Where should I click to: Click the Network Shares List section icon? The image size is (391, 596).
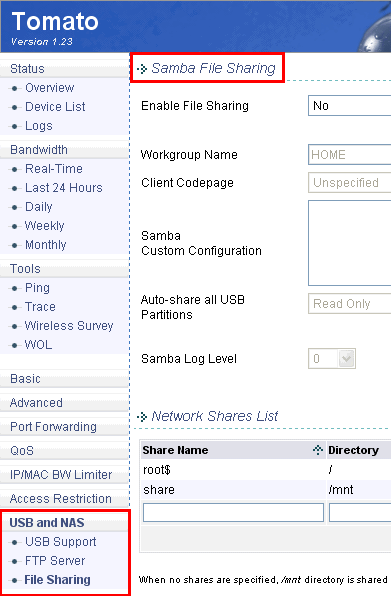pos(142,417)
